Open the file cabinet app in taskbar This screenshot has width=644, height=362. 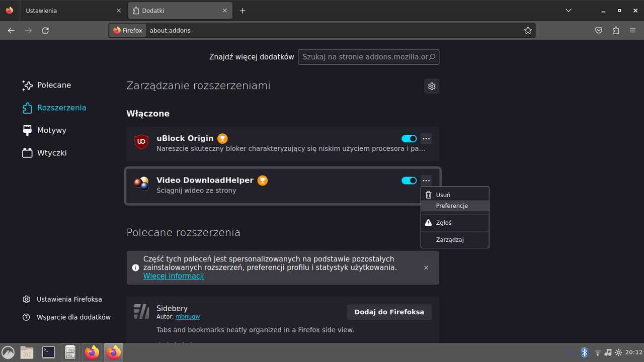70,353
